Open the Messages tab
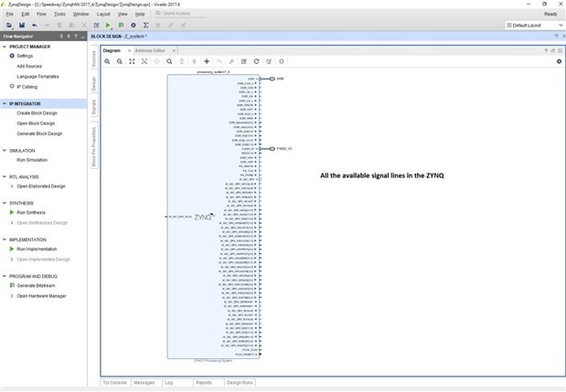 coord(144,383)
